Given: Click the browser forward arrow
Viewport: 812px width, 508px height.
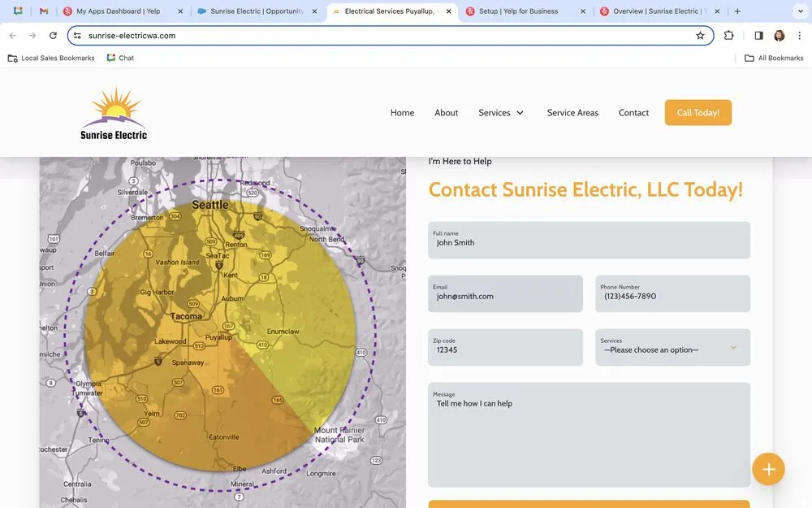Looking at the screenshot, I should pos(32,35).
